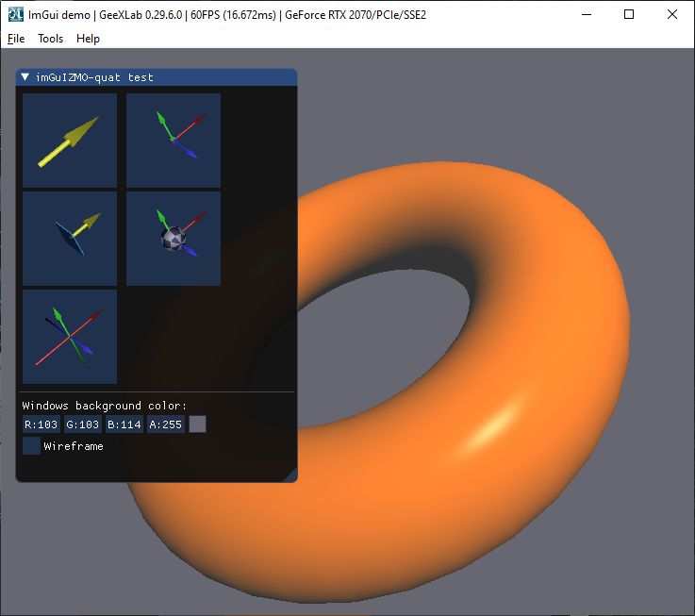Image resolution: width=695 pixels, height=616 pixels.
Task: Click the GeeXLab app icon in title bar
Action: 15,15
